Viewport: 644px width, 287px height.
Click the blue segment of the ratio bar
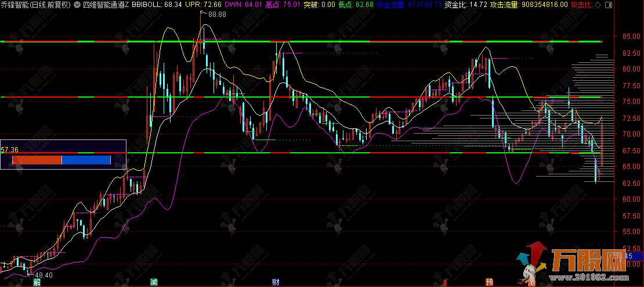click(x=86, y=160)
